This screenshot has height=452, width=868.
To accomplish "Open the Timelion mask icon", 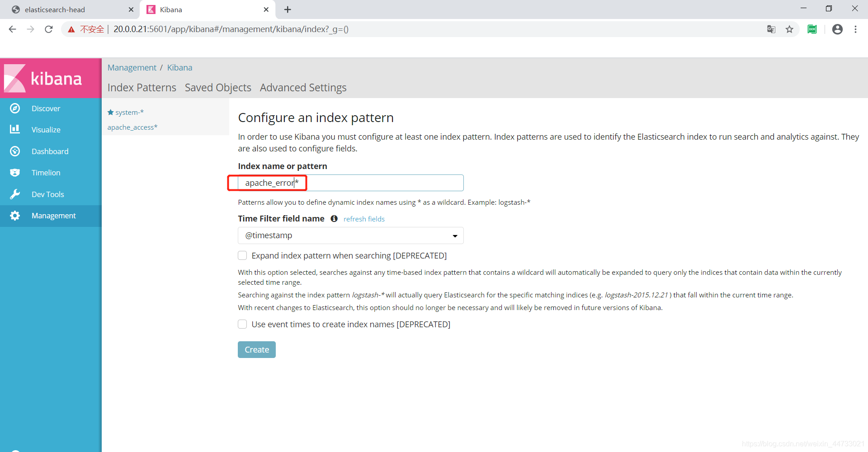I will click(x=15, y=173).
